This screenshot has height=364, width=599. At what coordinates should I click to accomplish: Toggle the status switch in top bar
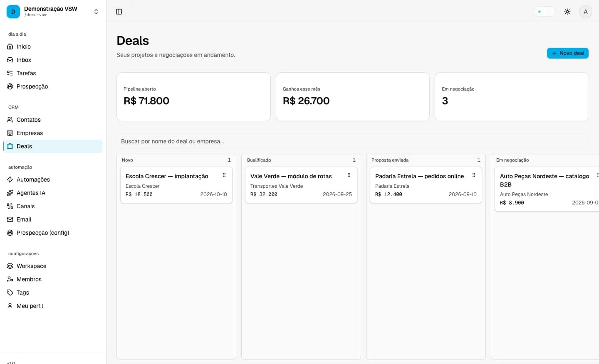tap(545, 12)
